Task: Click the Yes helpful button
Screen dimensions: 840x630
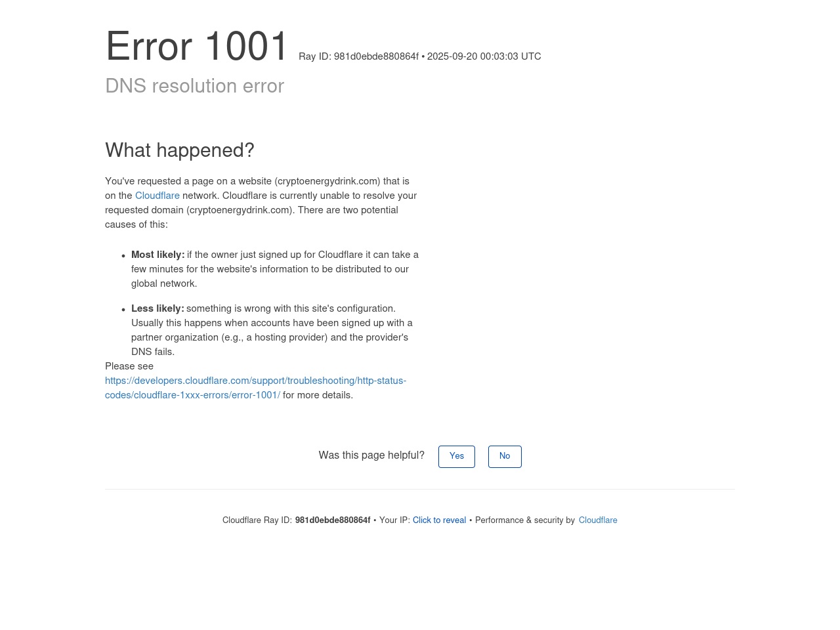Action: tap(457, 457)
